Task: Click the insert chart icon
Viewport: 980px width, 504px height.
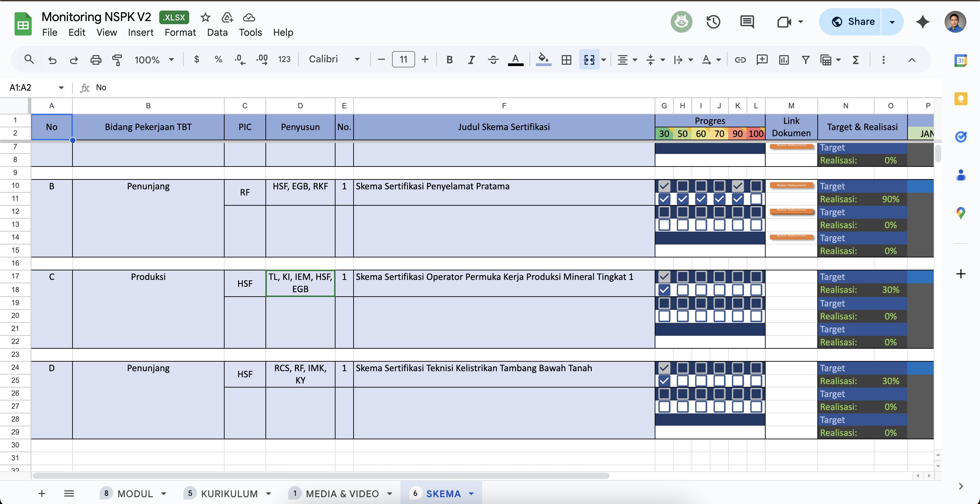Action: click(x=784, y=60)
